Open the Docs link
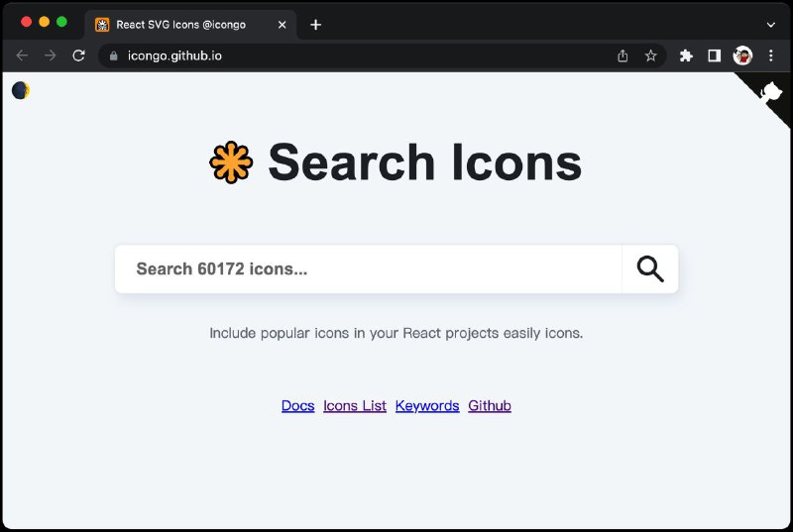Image resolution: width=793 pixels, height=532 pixels. click(x=298, y=406)
